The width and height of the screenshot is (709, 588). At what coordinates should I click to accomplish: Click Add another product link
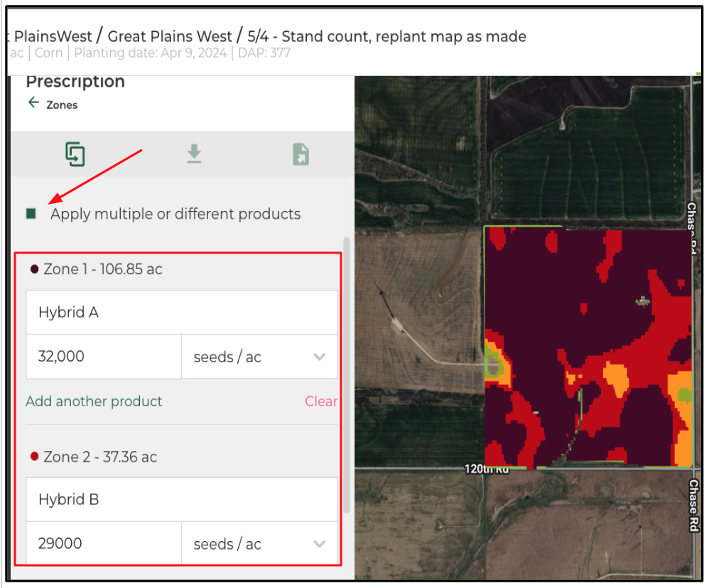pos(94,401)
